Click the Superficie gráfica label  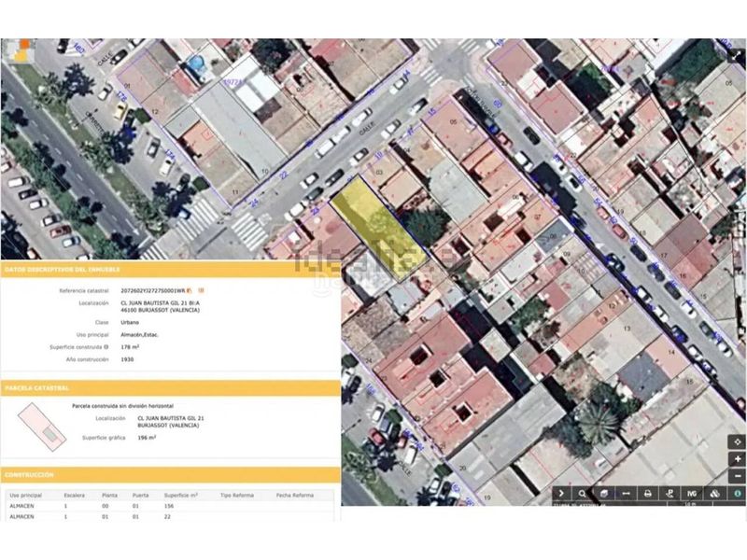point(104,437)
